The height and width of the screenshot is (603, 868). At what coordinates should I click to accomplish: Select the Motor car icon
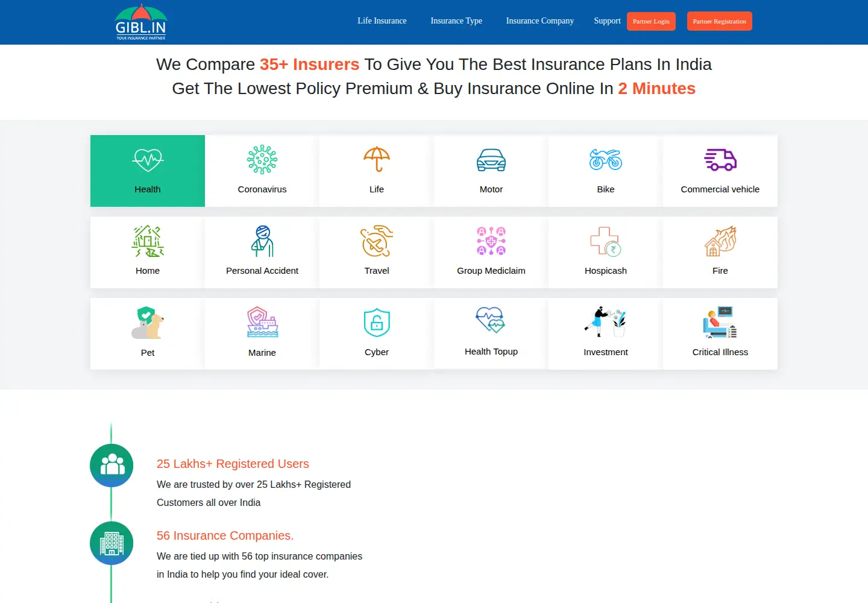pyautogui.click(x=491, y=160)
